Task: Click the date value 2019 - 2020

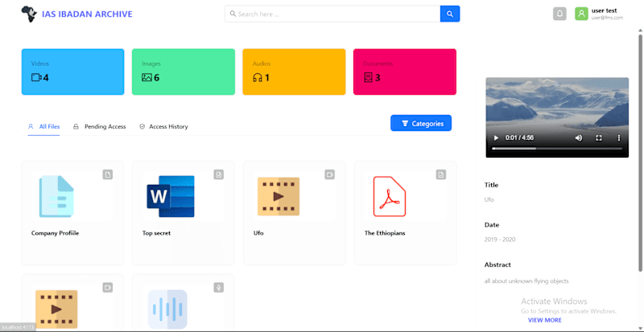Action: point(500,240)
